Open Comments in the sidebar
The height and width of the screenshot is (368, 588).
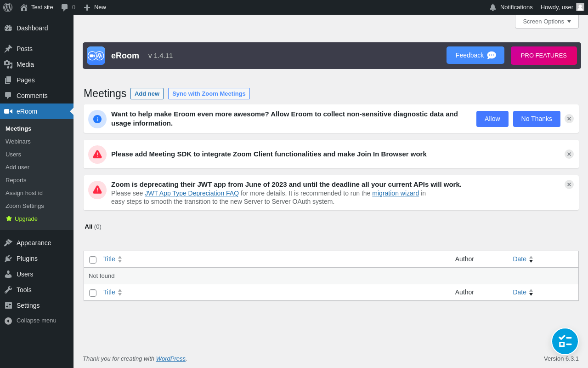point(37,96)
